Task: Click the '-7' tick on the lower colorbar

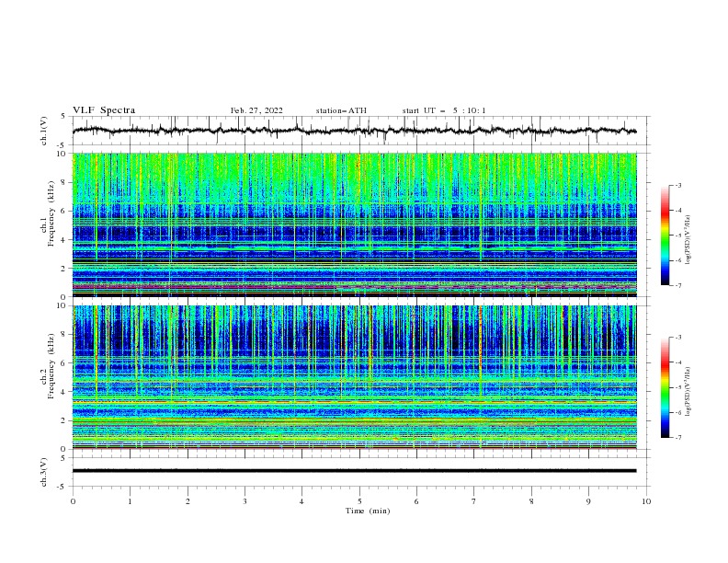Action: click(677, 438)
